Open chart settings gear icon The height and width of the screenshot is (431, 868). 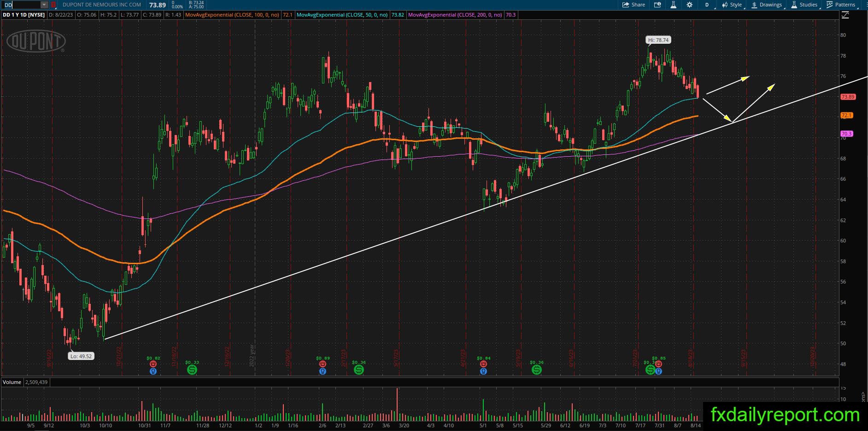689,5
